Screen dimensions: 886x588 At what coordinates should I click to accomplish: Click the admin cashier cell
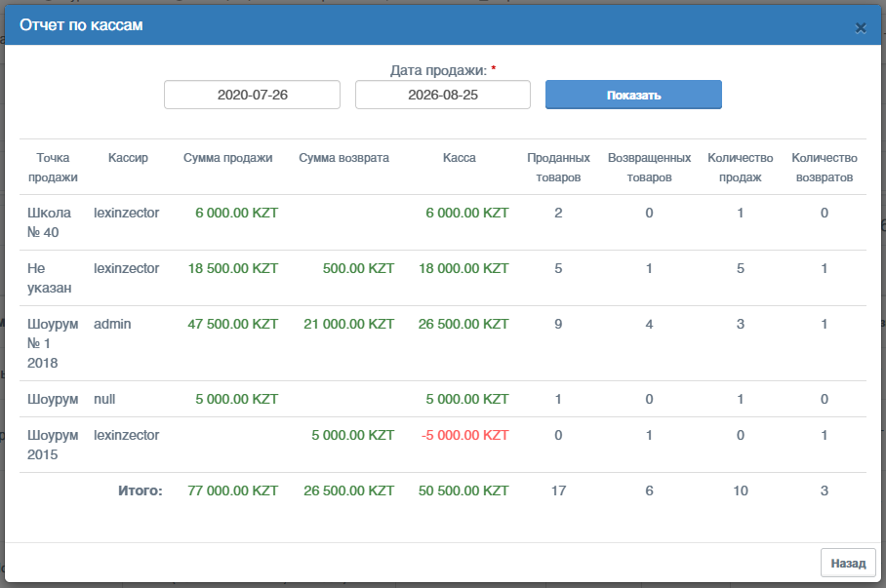click(x=112, y=324)
